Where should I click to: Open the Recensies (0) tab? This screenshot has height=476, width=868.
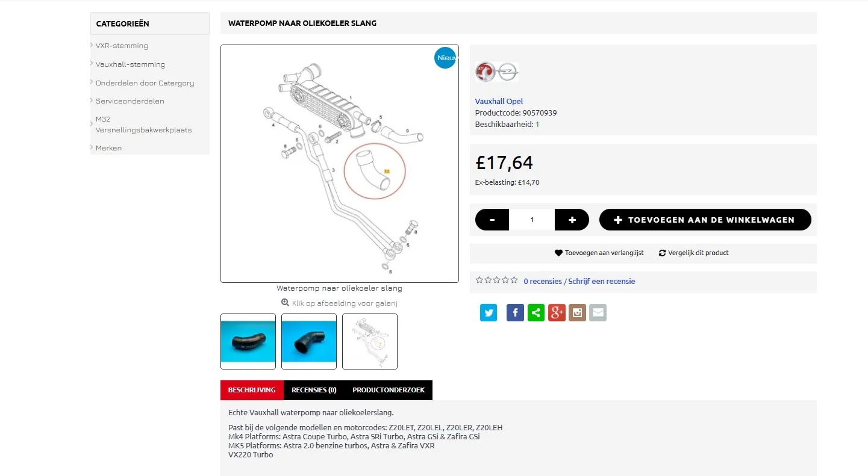(314, 390)
